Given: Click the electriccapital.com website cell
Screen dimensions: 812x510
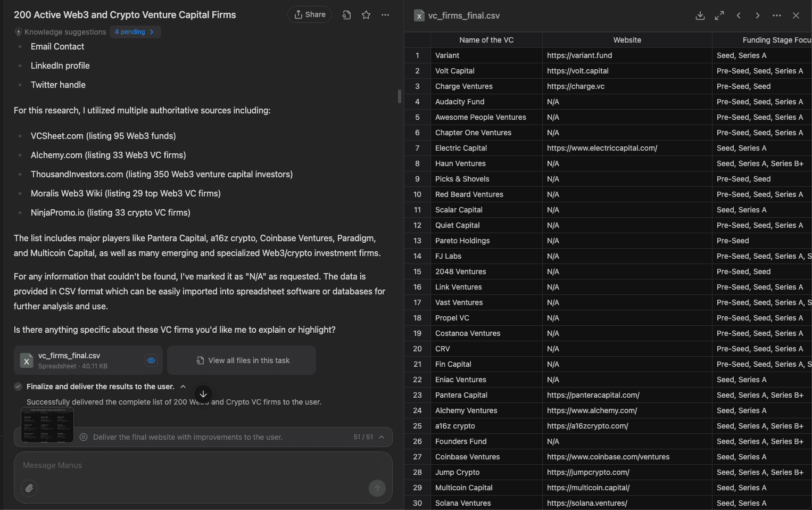Looking at the screenshot, I should [627, 148].
